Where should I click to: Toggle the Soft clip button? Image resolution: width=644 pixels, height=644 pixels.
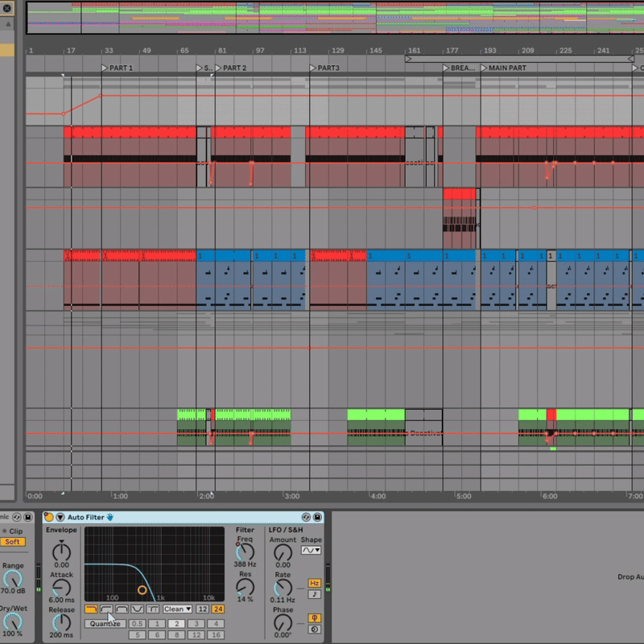pos(11,542)
